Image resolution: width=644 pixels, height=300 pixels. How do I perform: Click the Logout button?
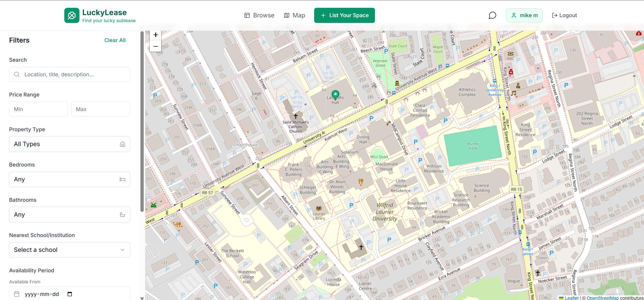tap(564, 15)
